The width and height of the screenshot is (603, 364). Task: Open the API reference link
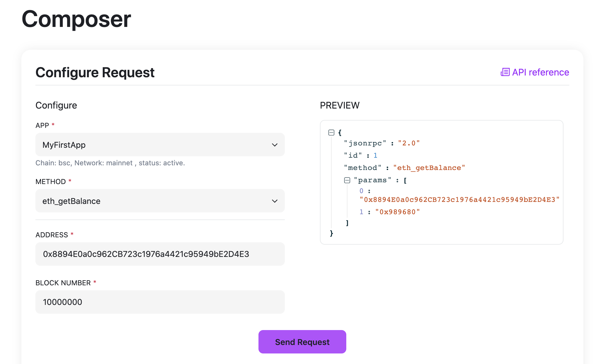coord(540,72)
